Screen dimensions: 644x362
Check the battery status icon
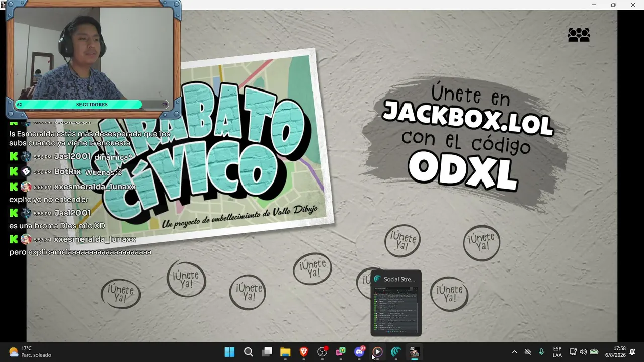594,352
